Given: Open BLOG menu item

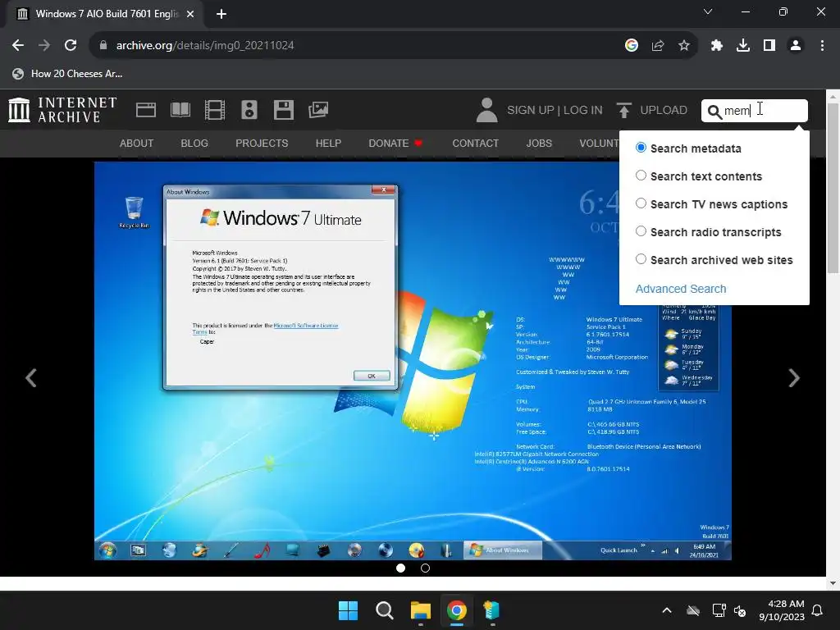Looking at the screenshot, I should coord(194,144).
